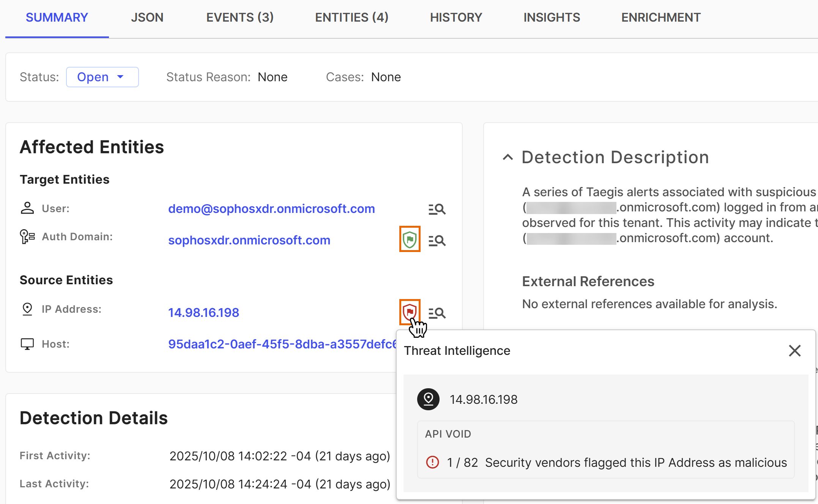Switch to the HISTORY tab
The image size is (818, 504).
tap(456, 17)
